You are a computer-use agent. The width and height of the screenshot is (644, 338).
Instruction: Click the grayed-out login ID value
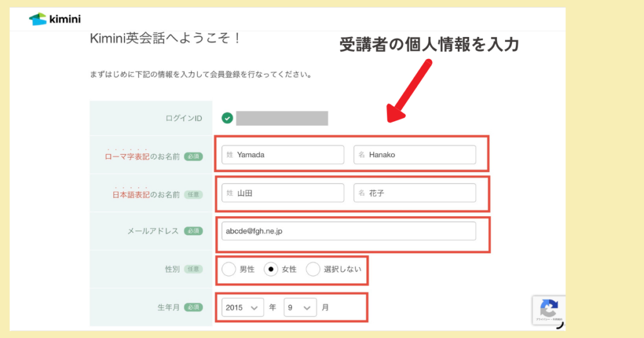pos(282,118)
